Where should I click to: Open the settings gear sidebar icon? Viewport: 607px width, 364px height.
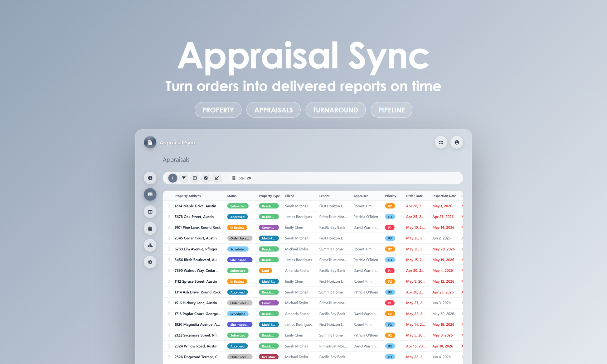(x=150, y=262)
